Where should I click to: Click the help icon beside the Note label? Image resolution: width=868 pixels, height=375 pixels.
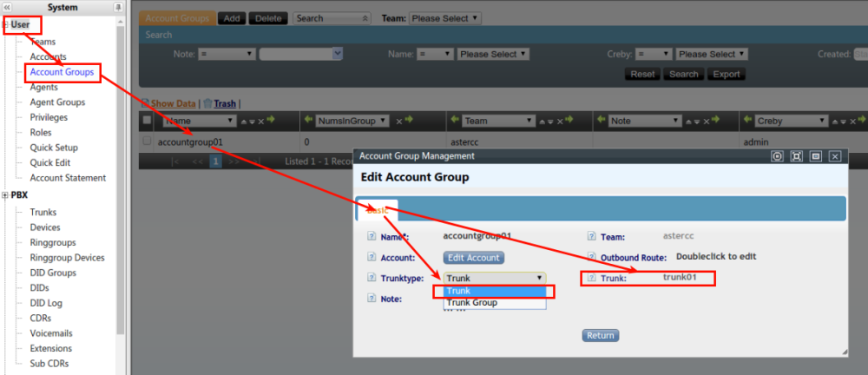pyautogui.click(x=372, y=299)
